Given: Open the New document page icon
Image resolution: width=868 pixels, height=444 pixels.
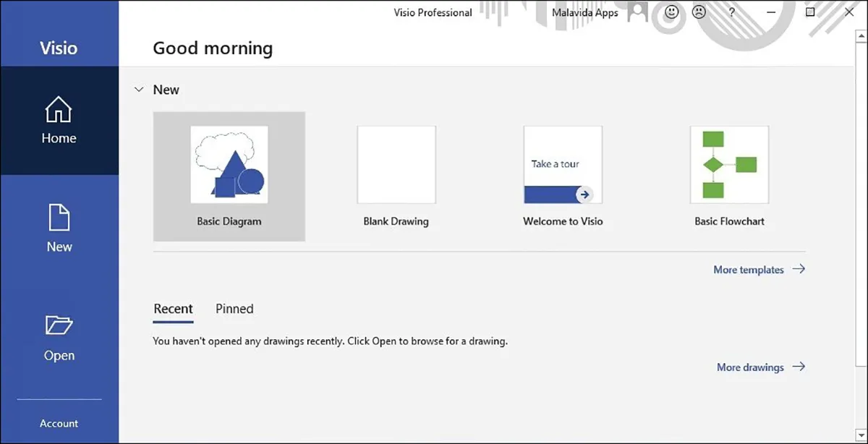Looking at the screenshot, I should (x=59, y=218).
